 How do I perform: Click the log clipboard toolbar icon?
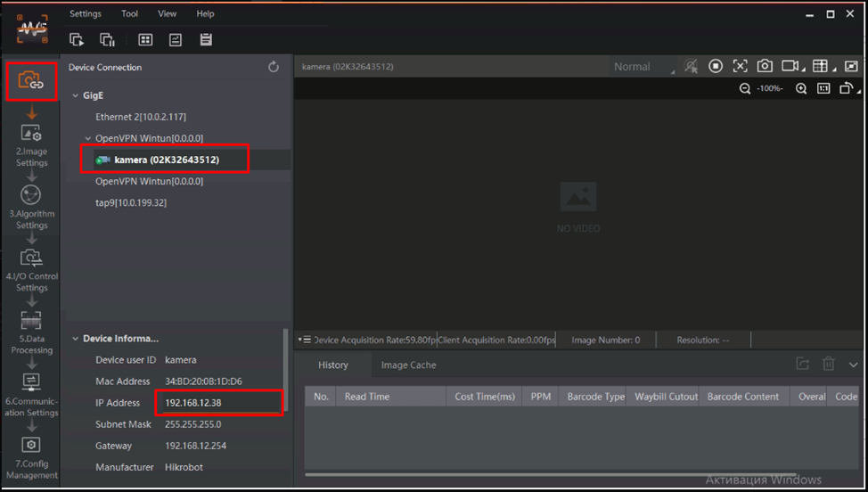pyautogui.click(x=206, y=40)
